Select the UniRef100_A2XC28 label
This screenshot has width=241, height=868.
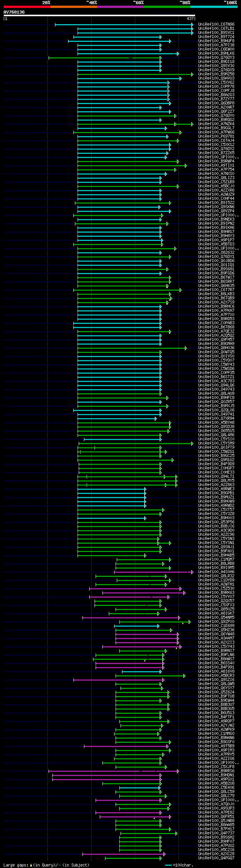tap(216, 854)
